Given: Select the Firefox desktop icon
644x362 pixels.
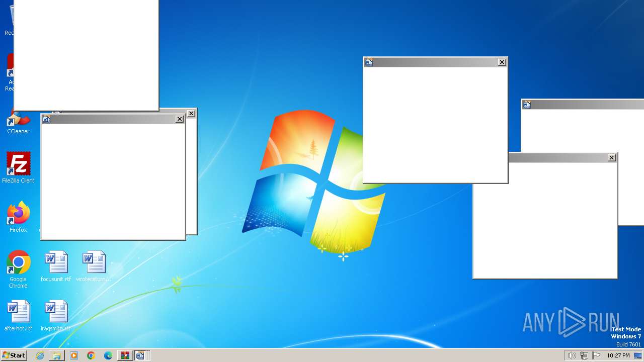Looking at the screenshot, I should 18,217.
